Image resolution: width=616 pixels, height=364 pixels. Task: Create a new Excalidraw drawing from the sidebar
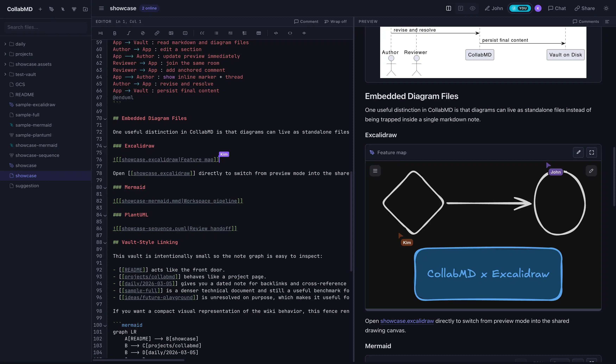(52, 9)
